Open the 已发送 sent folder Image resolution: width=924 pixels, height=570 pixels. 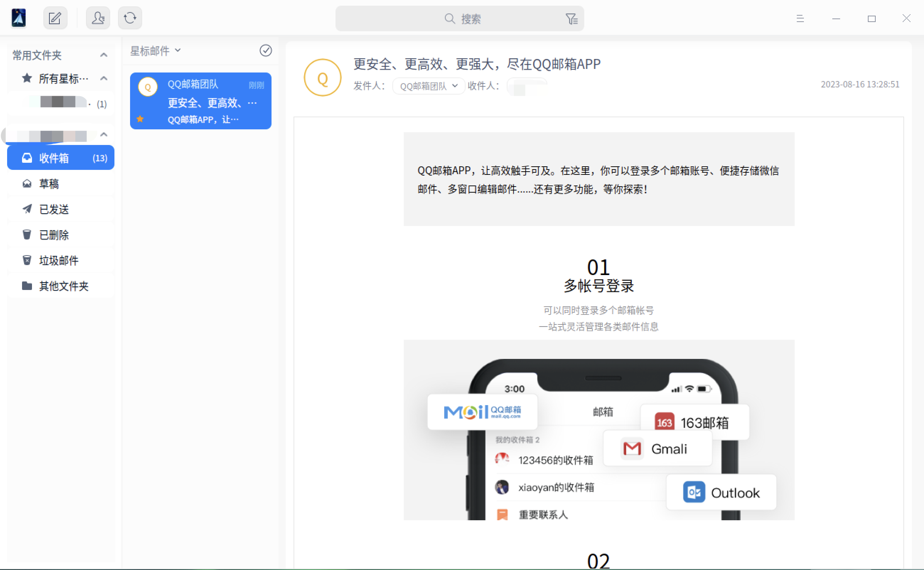coord(61,209)
